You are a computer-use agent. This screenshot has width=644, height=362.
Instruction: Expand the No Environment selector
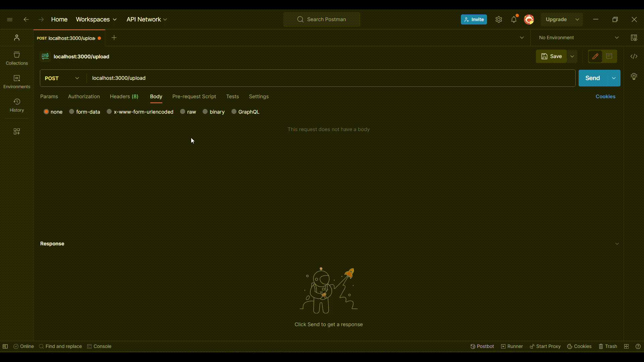click(x=579, y=38)
